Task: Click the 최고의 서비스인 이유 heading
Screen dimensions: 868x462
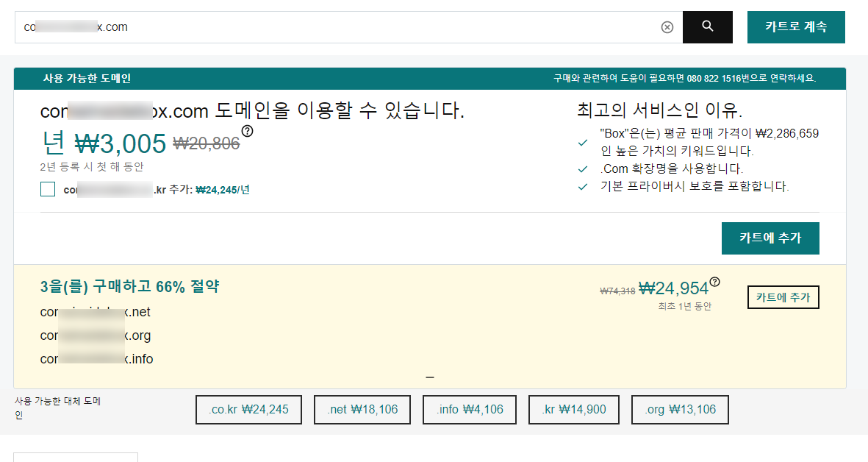Action: pos(660,110)
